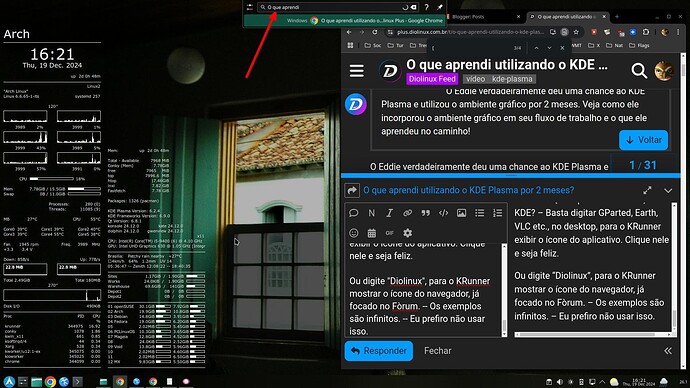Reload the page in Chrome
Screen dimensions: 690x388
point(374,32)
